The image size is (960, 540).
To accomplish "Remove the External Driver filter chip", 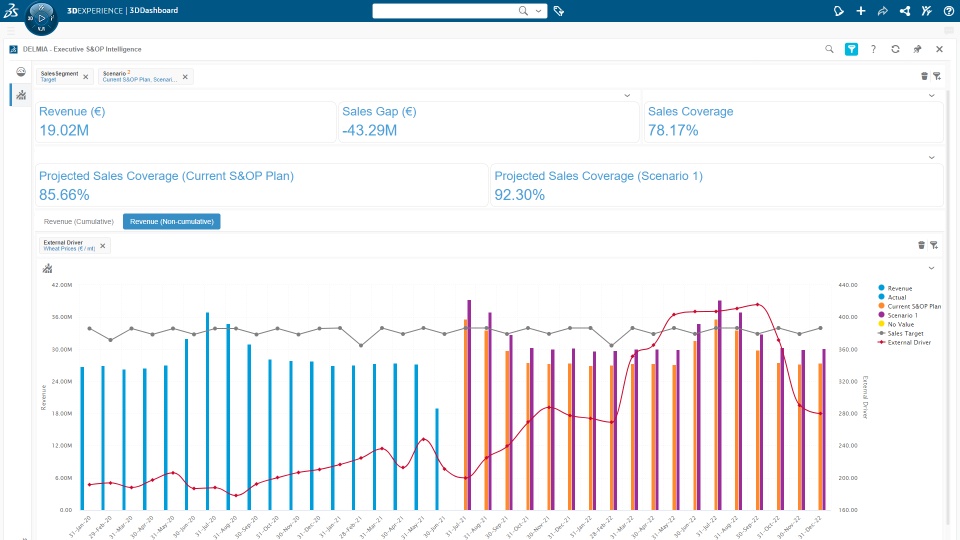I will click(x=103, y=246).
